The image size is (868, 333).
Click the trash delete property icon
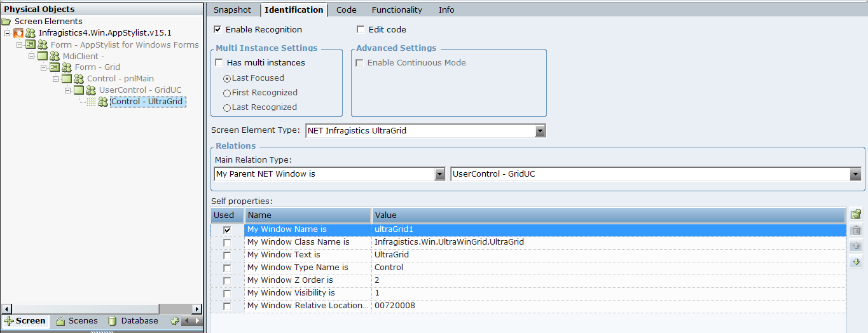856,230
